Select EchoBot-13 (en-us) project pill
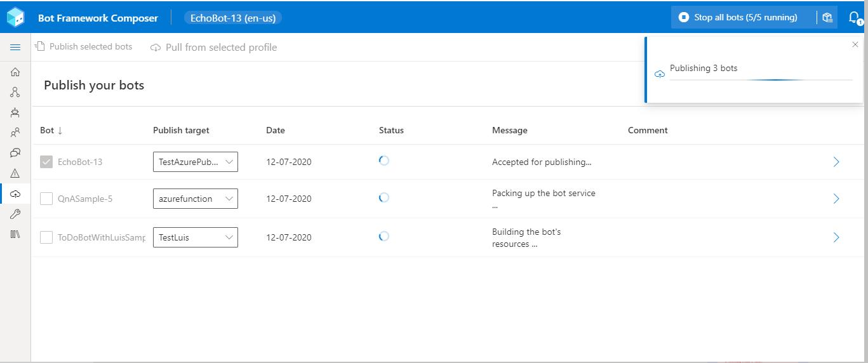Image resolution: width=868 pixels, height=363 pixels. [x=233, y=18]
